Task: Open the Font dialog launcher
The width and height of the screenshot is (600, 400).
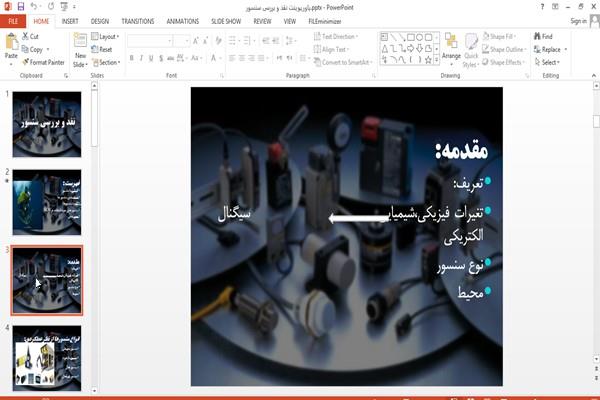Action: pyautogui.click(x=222, y=76)
